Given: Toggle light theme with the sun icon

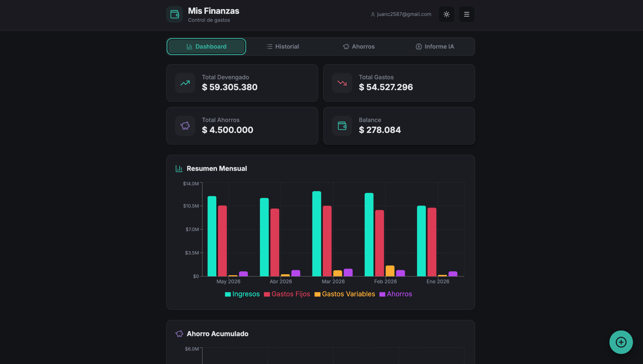Looking at the screenshot, I should (446, 14).
